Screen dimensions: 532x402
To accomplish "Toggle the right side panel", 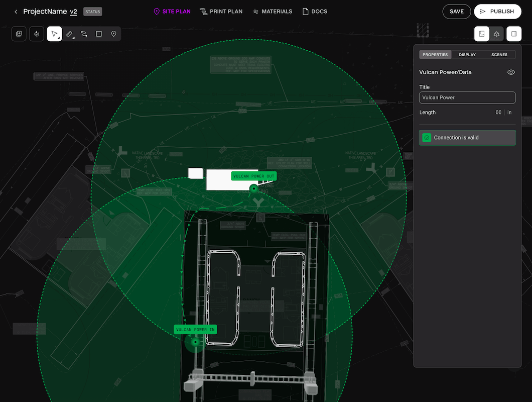I will [x=514, y=34].
